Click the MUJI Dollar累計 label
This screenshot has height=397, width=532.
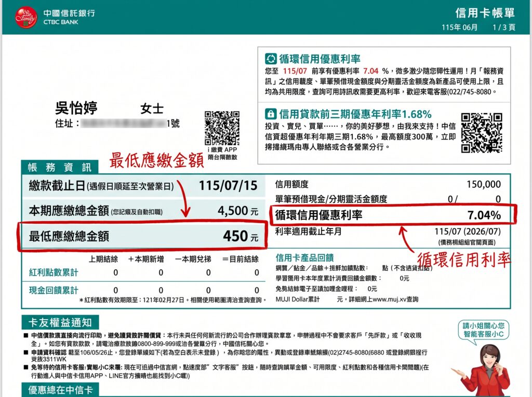click(x=298, y=299)
